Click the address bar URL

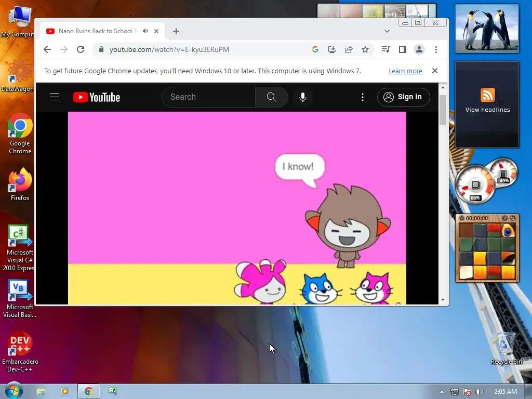coord(169,49)
